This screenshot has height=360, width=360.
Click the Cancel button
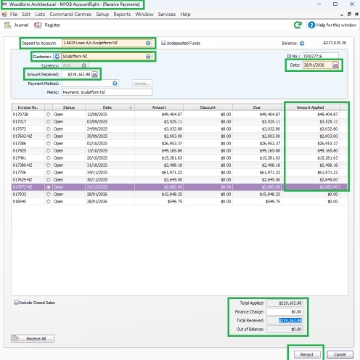click(339, 354)
